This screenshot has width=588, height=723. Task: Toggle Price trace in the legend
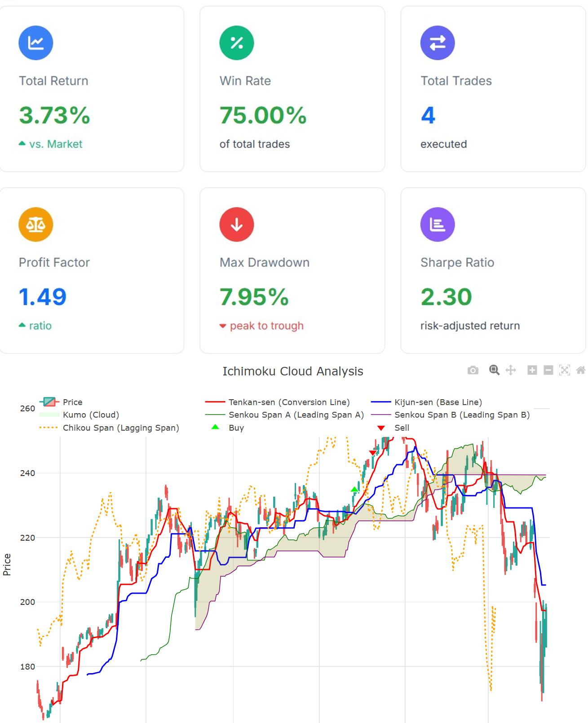click(x=72, y=402)
